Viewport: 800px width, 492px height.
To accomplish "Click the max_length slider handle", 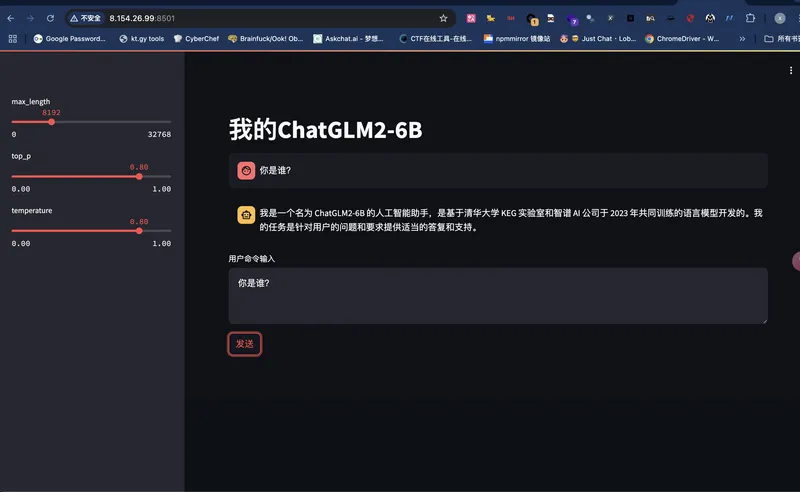I will pyautogui.click(x=52, y=122).
